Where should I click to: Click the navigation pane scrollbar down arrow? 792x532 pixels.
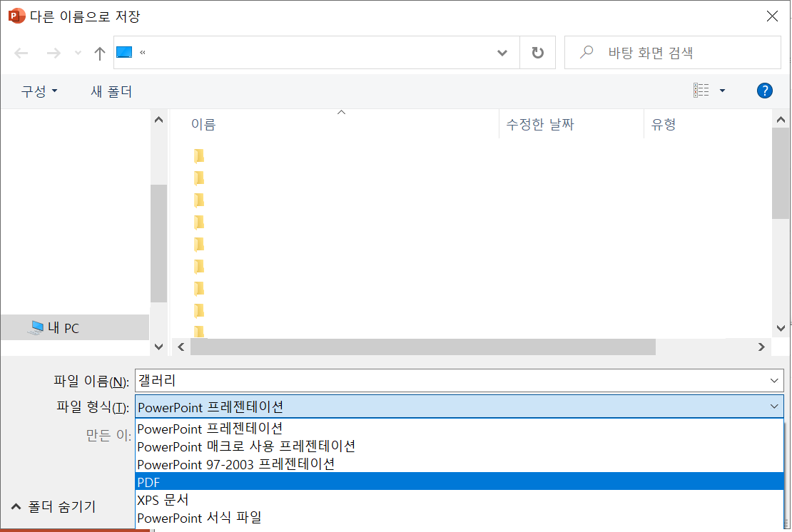[158, 347]
